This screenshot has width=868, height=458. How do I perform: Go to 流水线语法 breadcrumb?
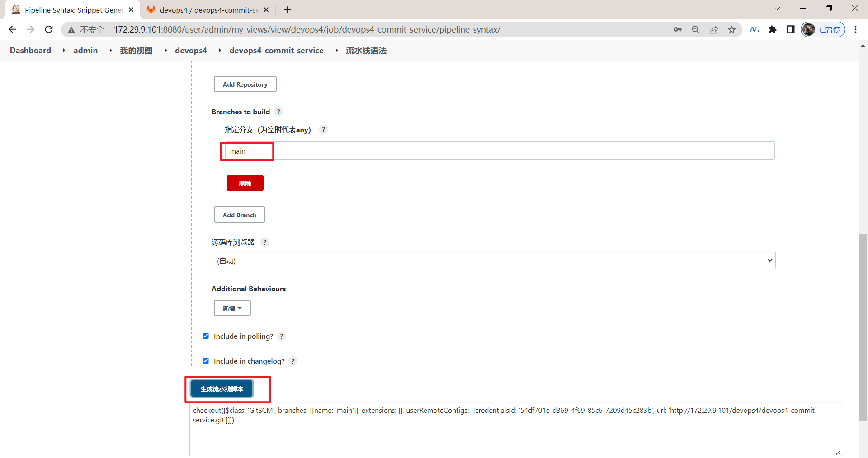coord(366,51)
